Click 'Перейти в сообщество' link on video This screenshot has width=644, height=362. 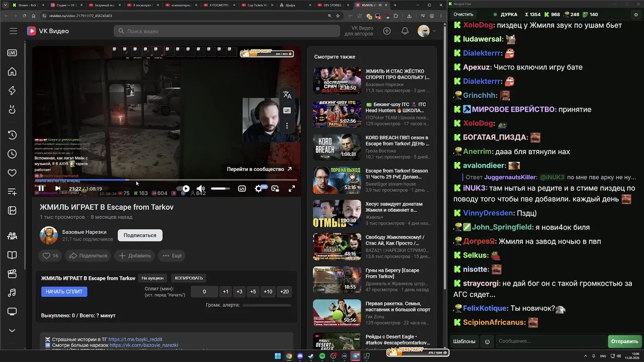[x=259, y=169]
